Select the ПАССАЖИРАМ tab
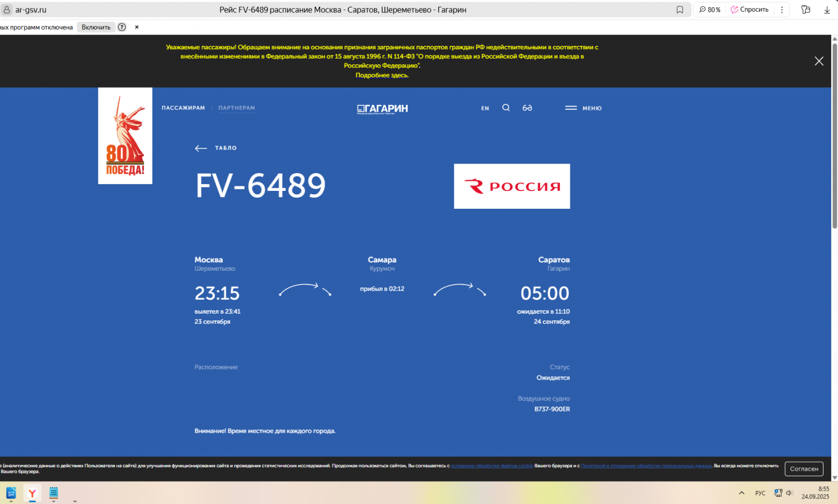This screenshot has height=504, width=838. coord(183,108)
